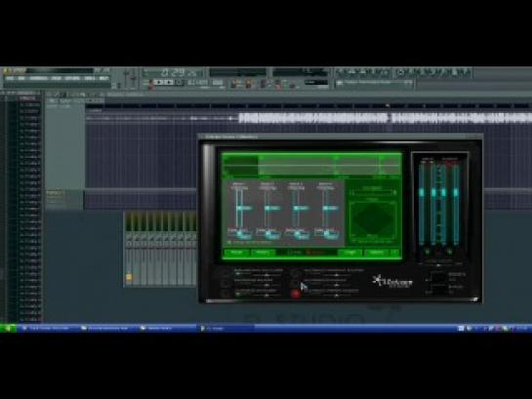Click the audio clip waveform in the playlist
Viewport: 532px width, 399px height.
click(385, 118)
